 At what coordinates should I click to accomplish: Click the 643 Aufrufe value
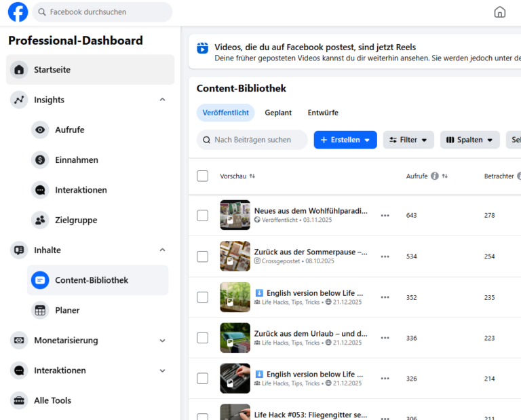[411, 215]
